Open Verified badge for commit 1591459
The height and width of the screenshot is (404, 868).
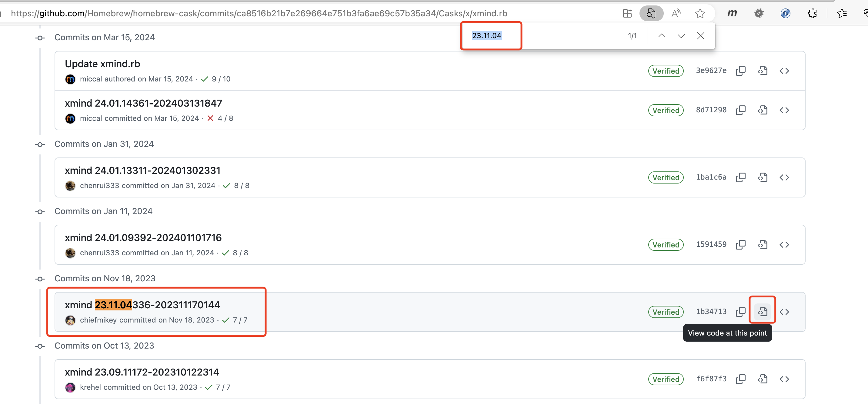tap(666, 245)
